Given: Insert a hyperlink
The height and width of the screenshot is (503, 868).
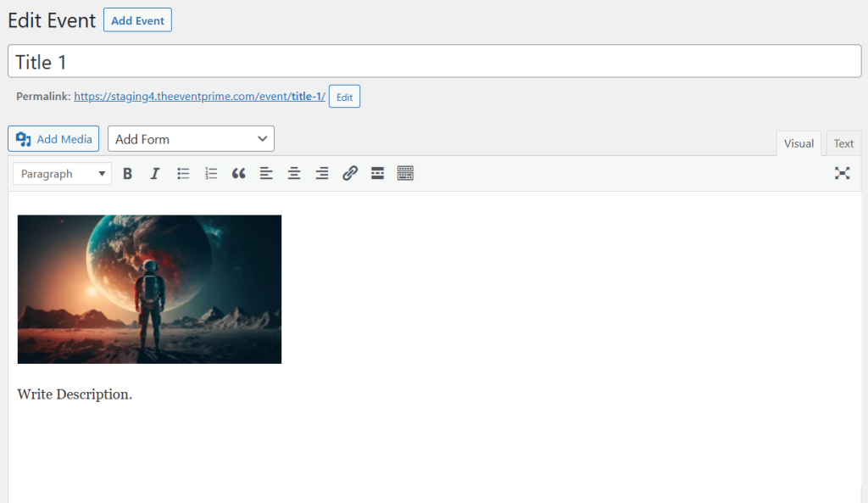Looking at the screenshot, I should click(x=350, y=173).
